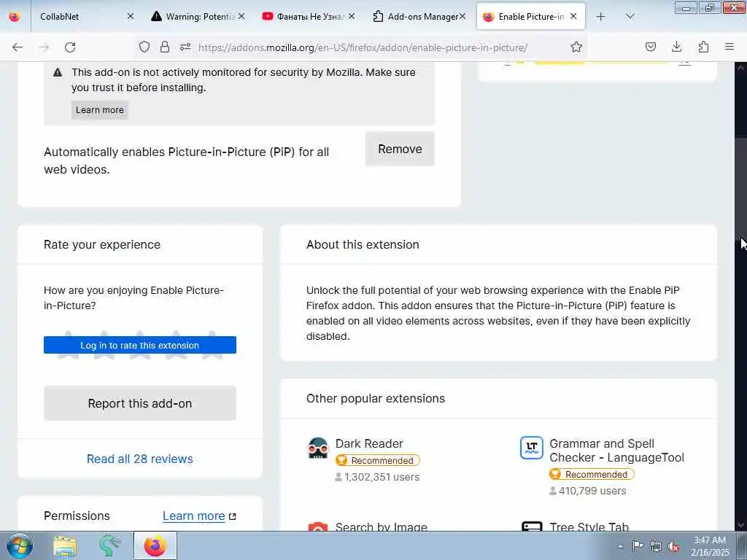Click the Firefox View pinned icon
The width and height of the screenshot is (747, 560).
[15, 17]
